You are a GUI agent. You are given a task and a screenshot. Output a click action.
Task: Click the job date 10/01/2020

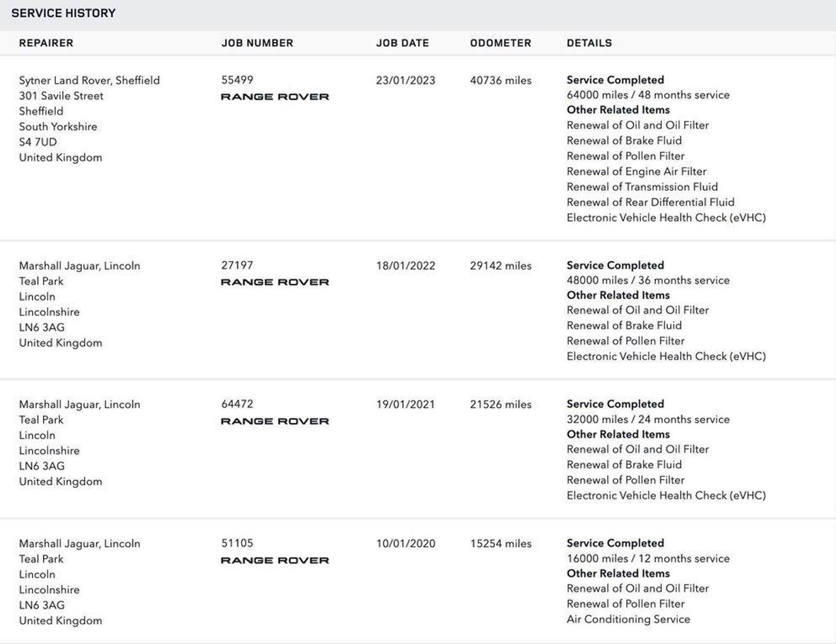405,544
